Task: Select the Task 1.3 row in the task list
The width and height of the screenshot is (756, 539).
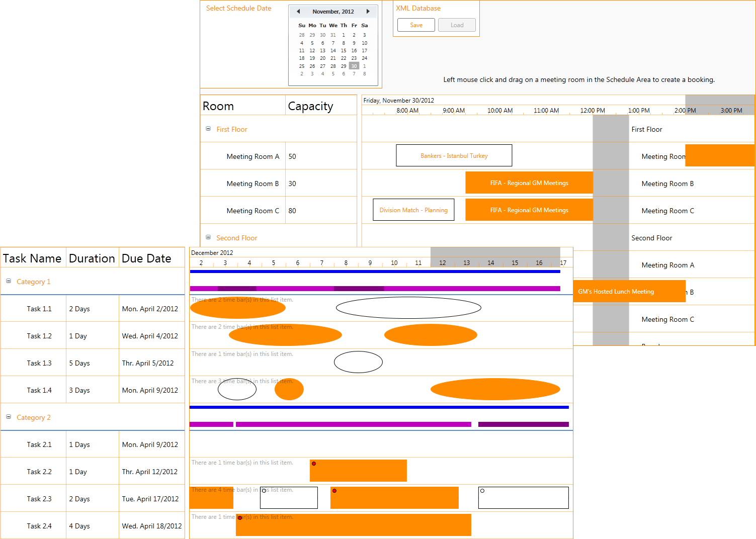Action: (39, 363)
